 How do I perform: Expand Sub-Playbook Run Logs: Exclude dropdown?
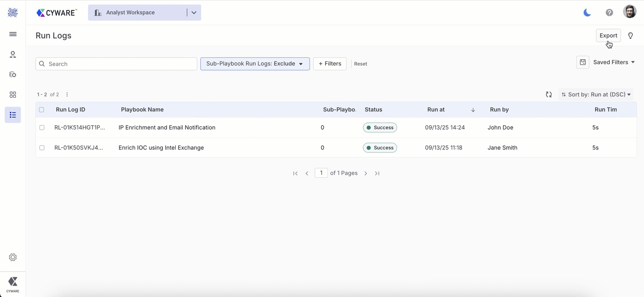point(255,64)
